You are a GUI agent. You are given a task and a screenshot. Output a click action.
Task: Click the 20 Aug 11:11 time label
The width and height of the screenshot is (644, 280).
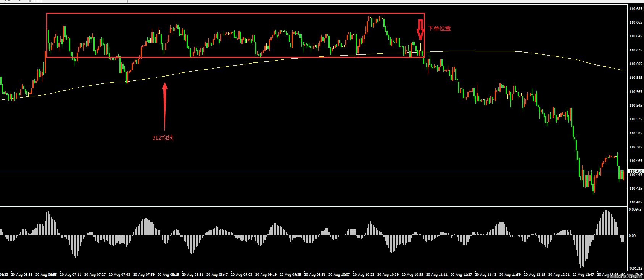pos(437,275)
